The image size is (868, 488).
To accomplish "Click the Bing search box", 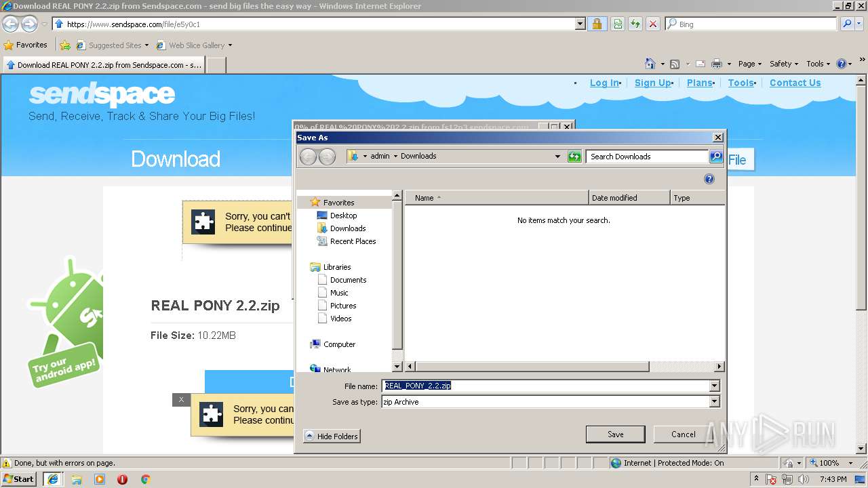I will pyautogui.click(x=751, y=24).
